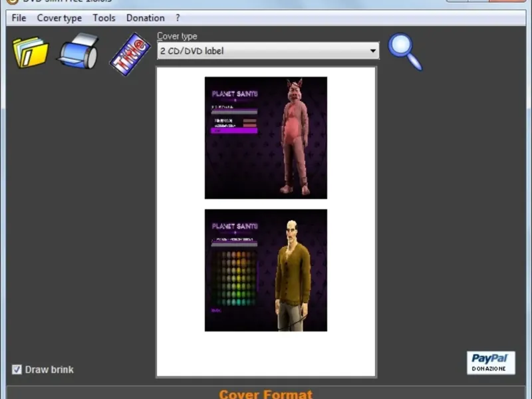The width and height of the screenshot is (532, 399).
Task: Open the File menu
Action: point(19,18)
